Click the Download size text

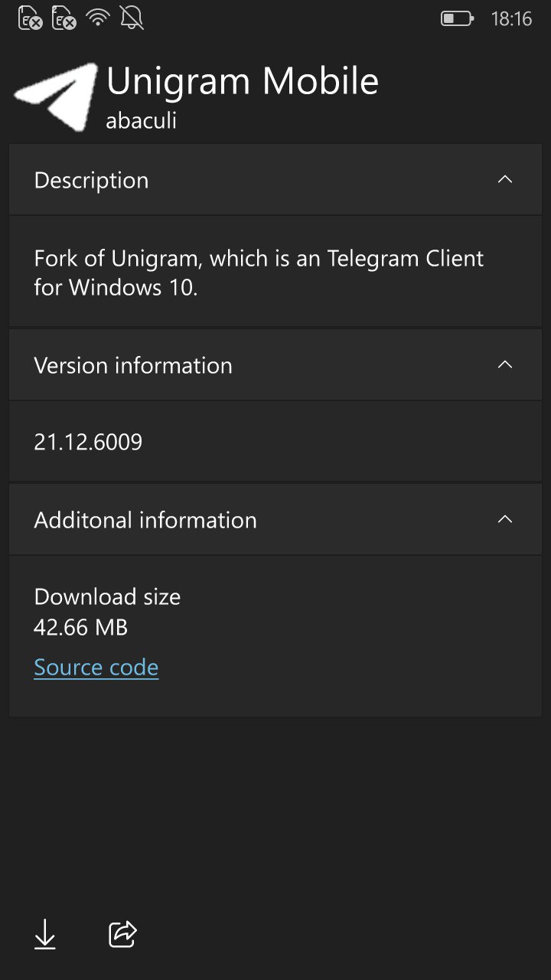[106, 596]
